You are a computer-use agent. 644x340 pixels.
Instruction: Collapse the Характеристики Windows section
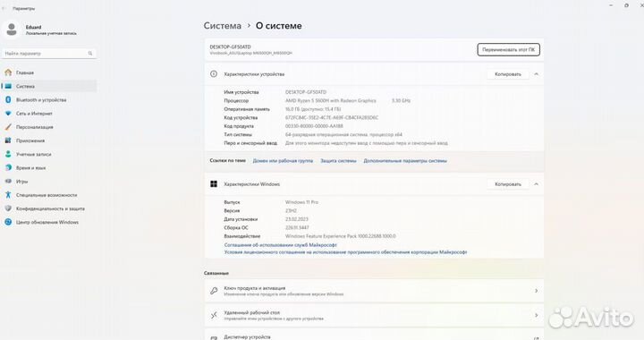coord(536,184)
